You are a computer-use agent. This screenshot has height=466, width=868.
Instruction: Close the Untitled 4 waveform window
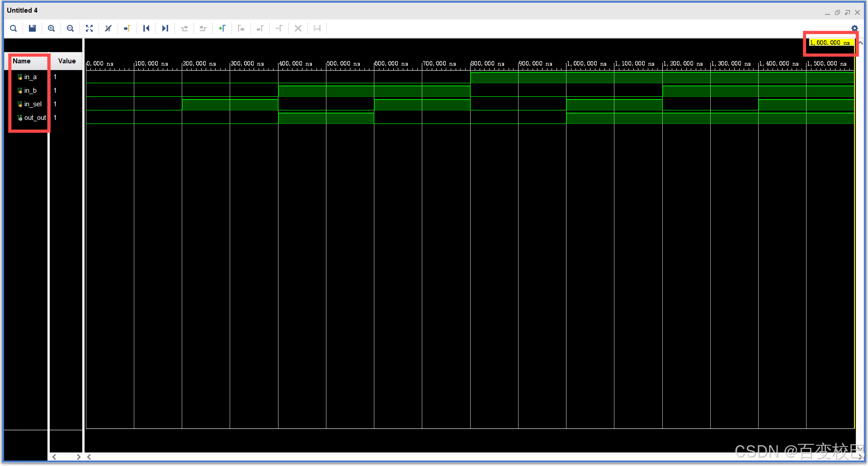coord(857,13)
